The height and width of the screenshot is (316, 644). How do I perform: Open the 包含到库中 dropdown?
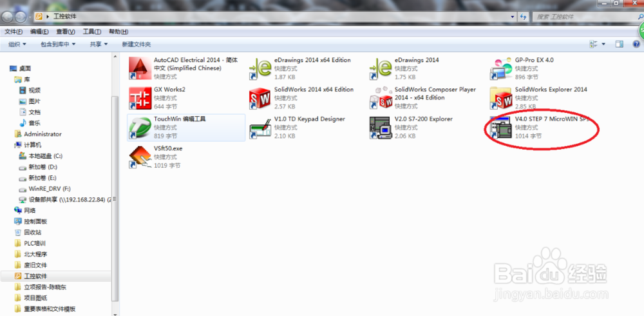click(x=58, y=44)
